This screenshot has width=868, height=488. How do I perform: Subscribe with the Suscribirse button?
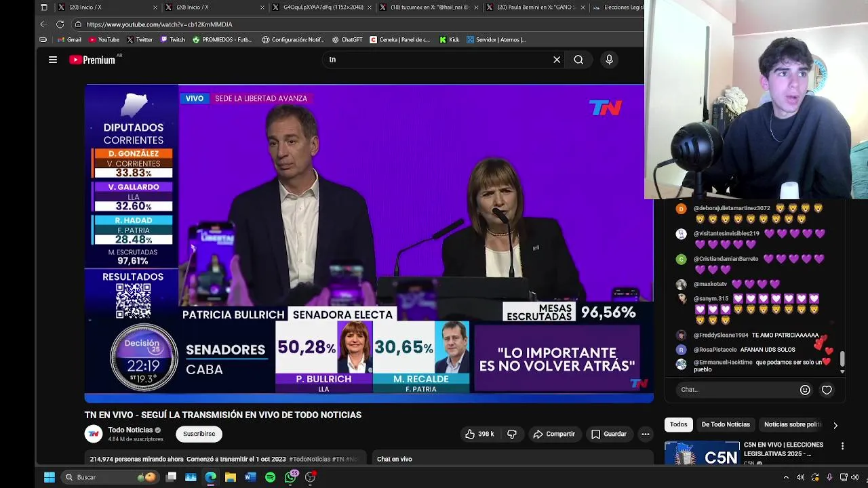[x=199, y=434]
